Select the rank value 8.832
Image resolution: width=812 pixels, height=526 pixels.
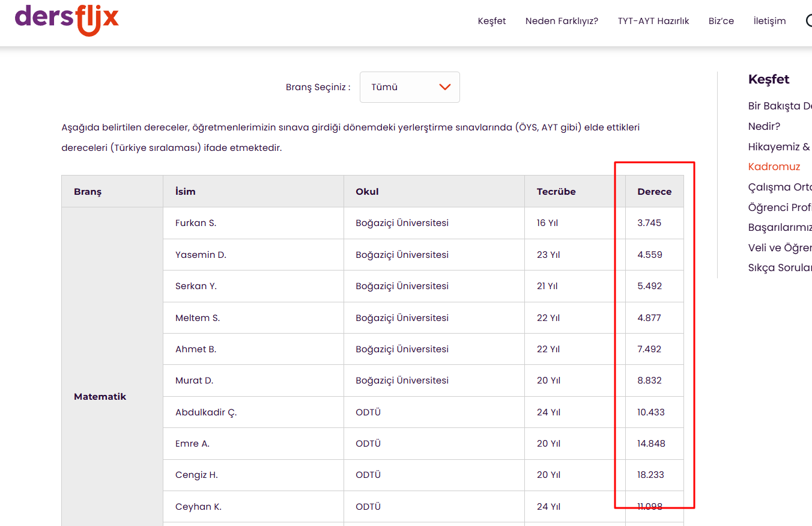click(x=650, y=381)
